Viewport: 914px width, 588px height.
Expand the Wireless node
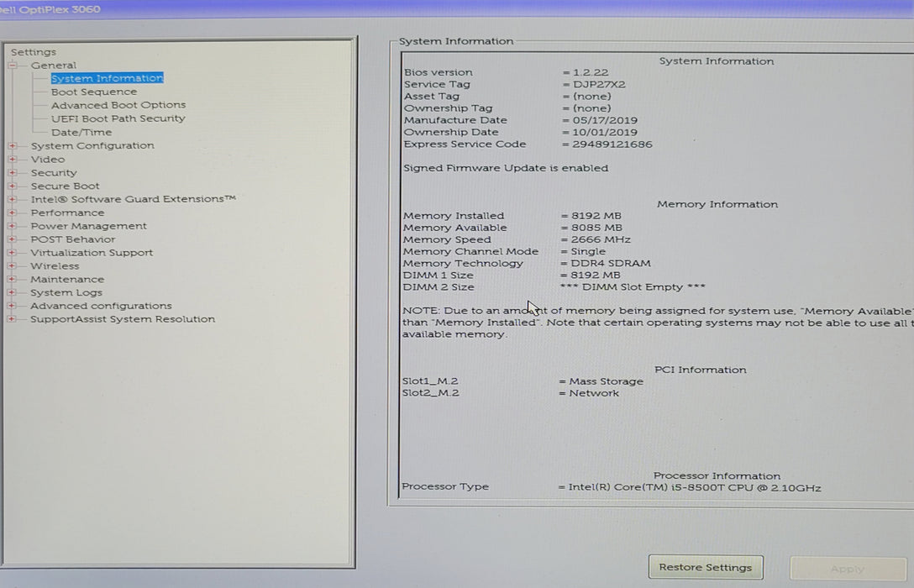13,265
